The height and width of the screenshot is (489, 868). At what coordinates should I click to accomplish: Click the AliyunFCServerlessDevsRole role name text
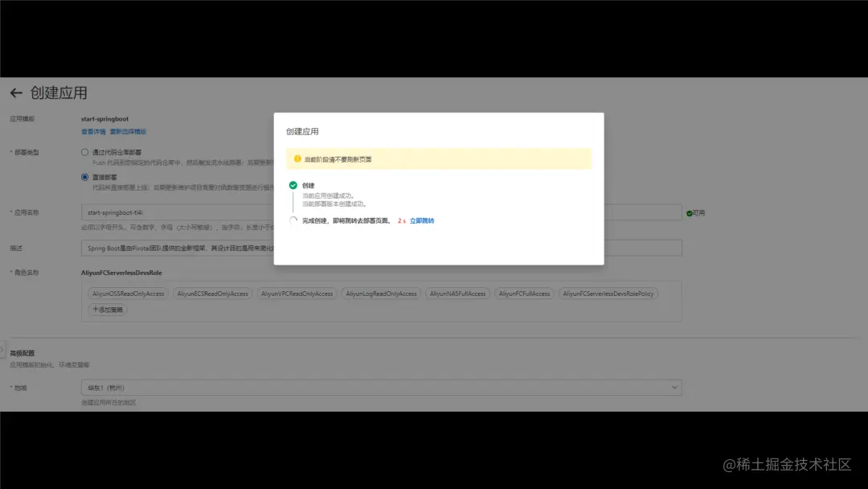tap(121, 273)
